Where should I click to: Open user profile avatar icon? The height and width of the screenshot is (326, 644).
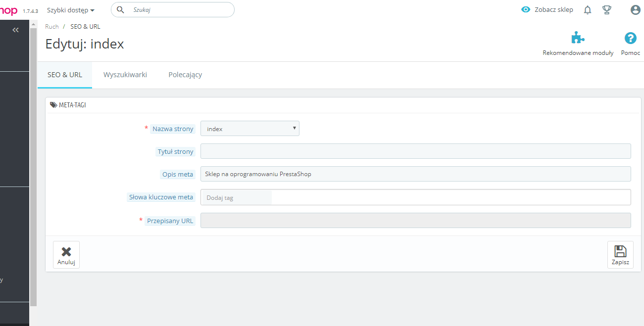click(635, 10)
